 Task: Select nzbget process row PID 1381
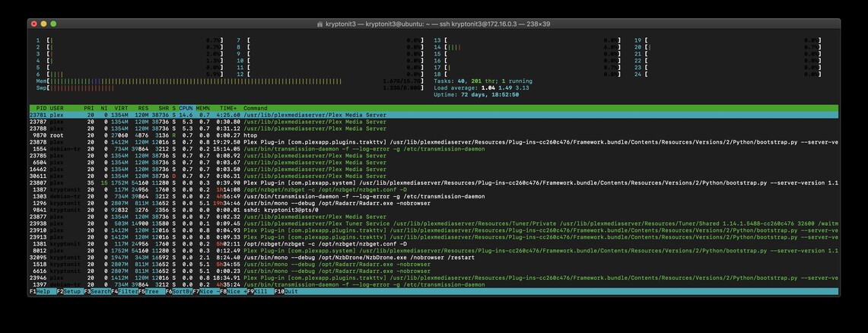pos(434,244)
